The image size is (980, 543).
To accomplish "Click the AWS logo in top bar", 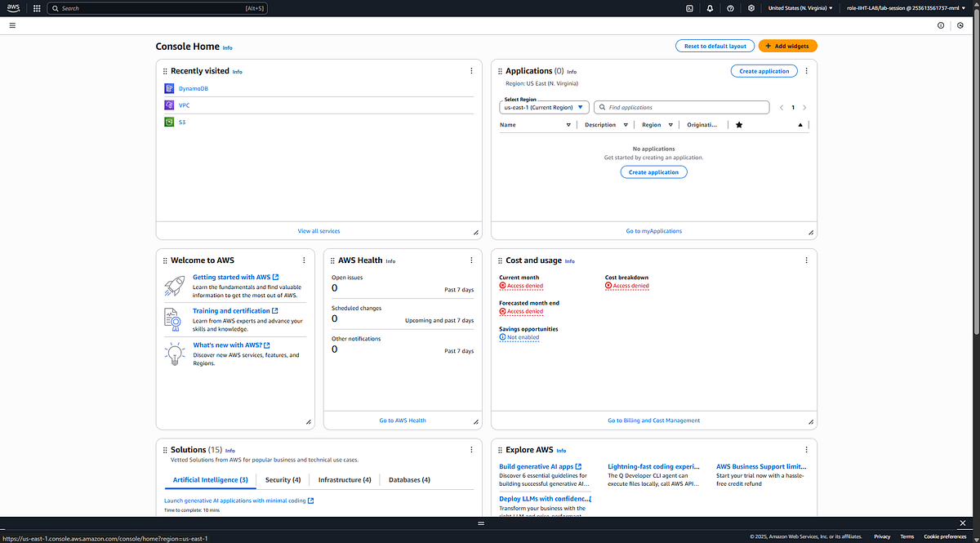I will click(14, 8).
